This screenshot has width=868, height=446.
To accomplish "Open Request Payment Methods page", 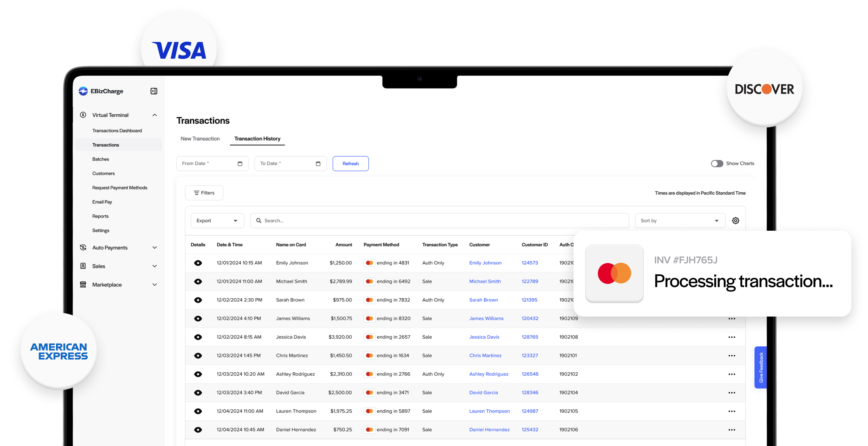I will [120, 188].
